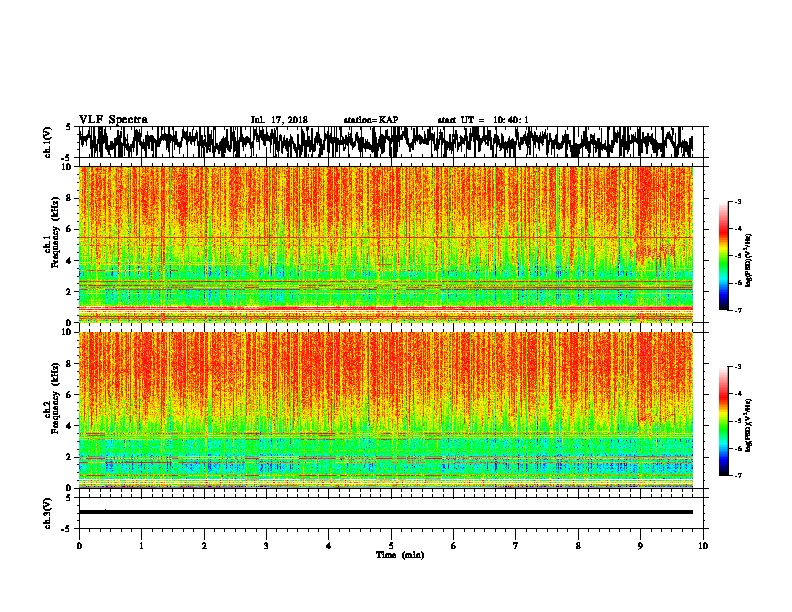Click the "7" tick on the time axis
This screenshot has height=612, width=792.
(x=516, y=546)
